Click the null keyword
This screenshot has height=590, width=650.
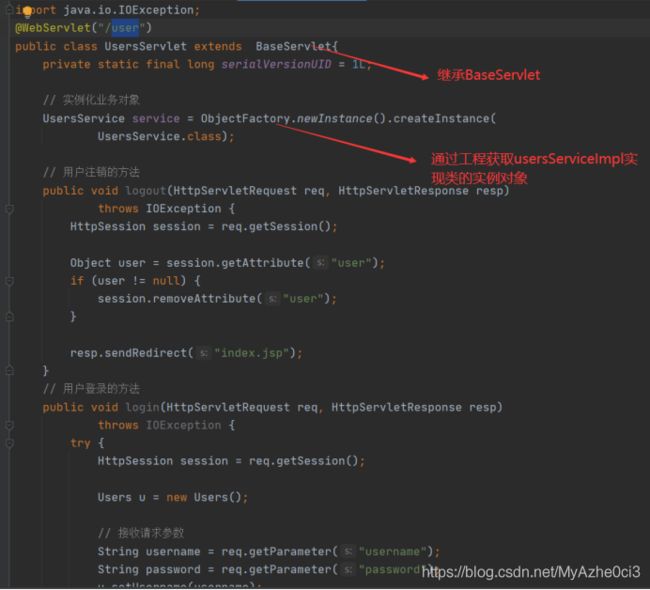point(166,281)
